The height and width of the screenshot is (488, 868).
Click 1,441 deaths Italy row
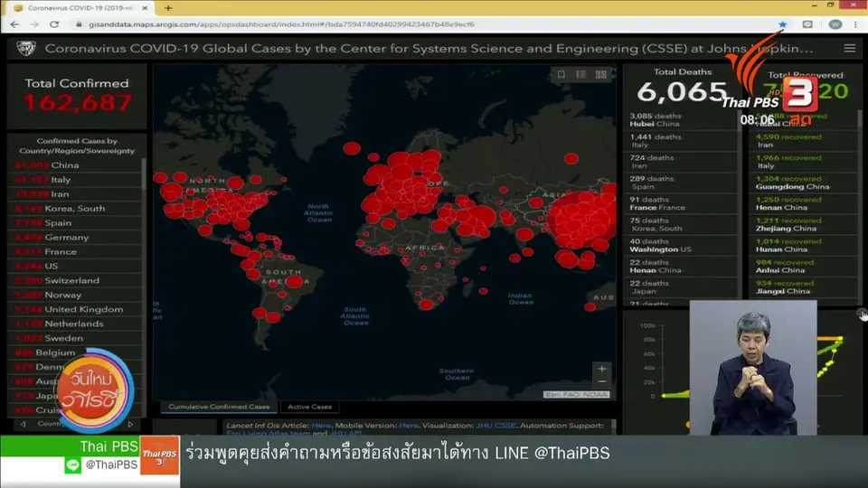point(680,141)
